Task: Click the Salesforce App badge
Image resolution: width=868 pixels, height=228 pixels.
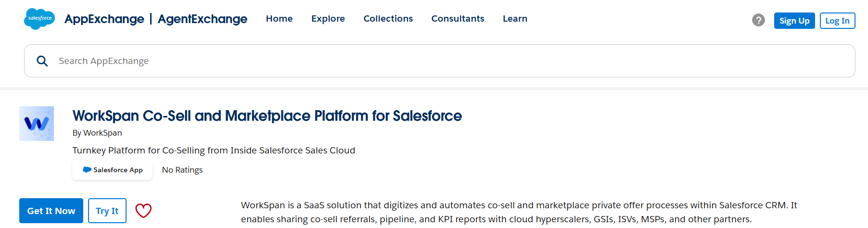Action: [x=113, y=170]
